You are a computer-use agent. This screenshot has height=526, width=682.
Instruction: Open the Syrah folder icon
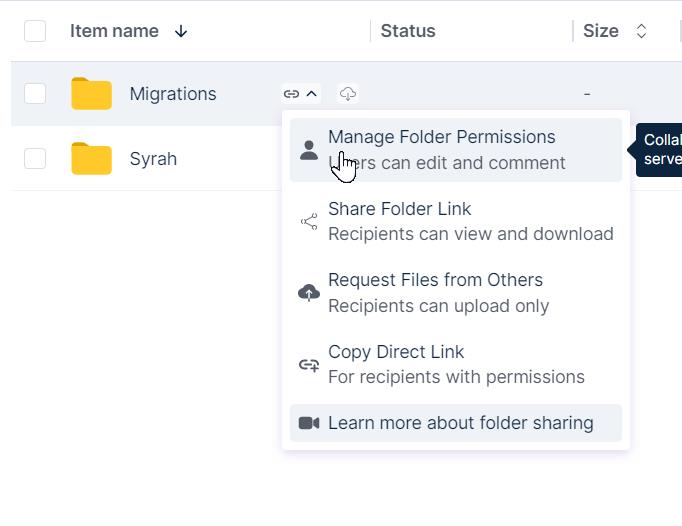(x=91, y=158)
